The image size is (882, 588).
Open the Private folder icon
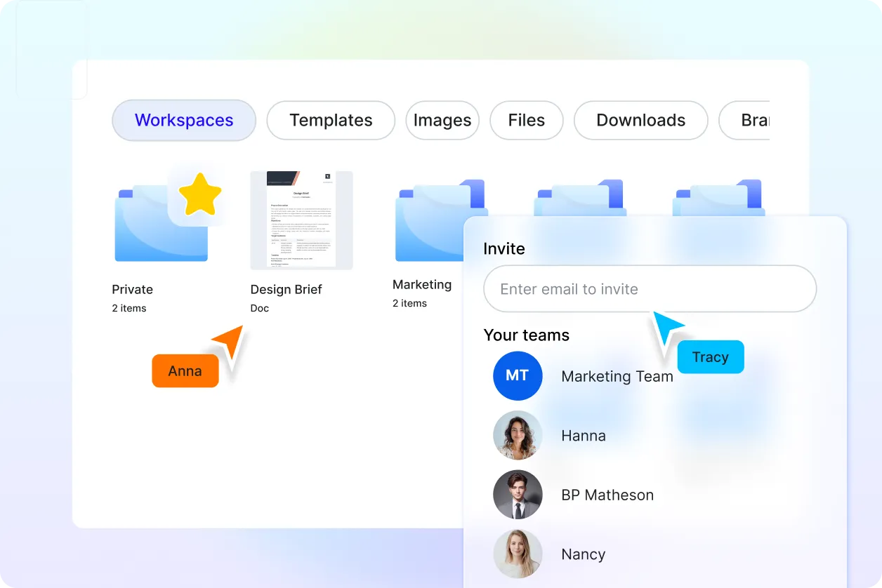click(x=161, y=223)
